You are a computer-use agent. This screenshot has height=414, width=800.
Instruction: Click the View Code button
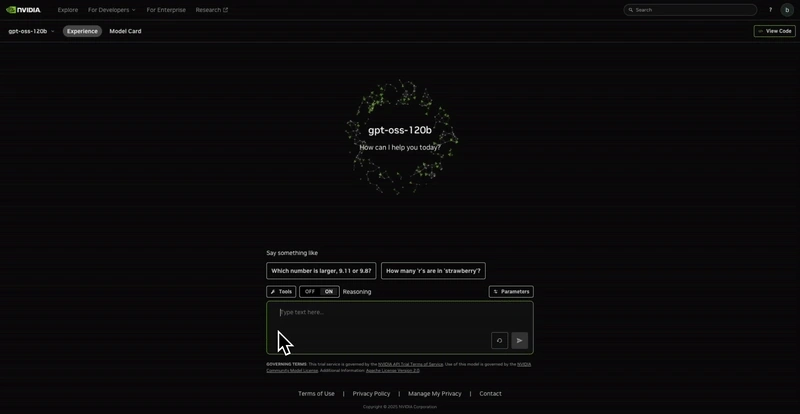coord(774,31)
